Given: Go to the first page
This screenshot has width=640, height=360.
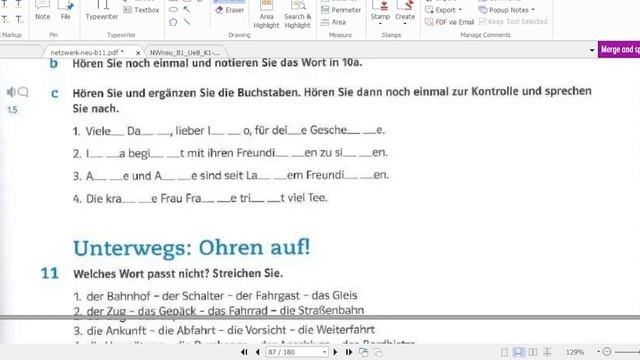Looking at the screenshot, I should tap(244, 352).
